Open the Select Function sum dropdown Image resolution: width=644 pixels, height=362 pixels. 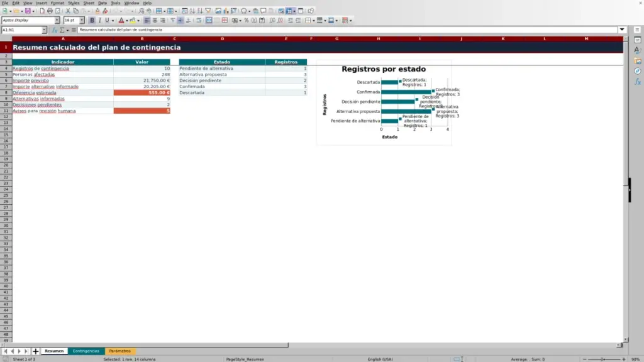tap(67, 30)
